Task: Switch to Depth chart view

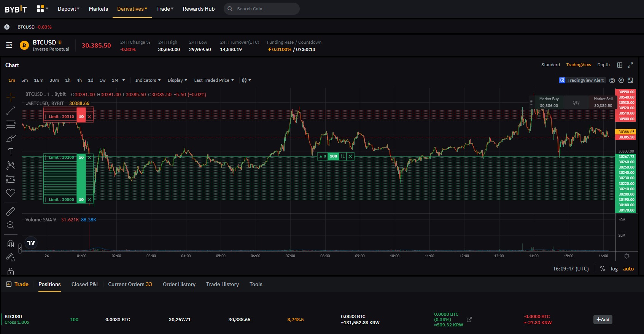Action: pos(603,65)
